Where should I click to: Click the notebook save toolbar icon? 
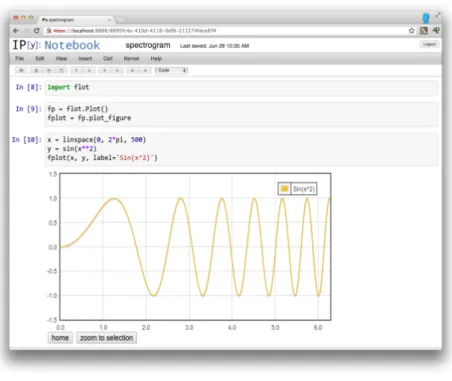pyautogui.click(x=21, y=70)
